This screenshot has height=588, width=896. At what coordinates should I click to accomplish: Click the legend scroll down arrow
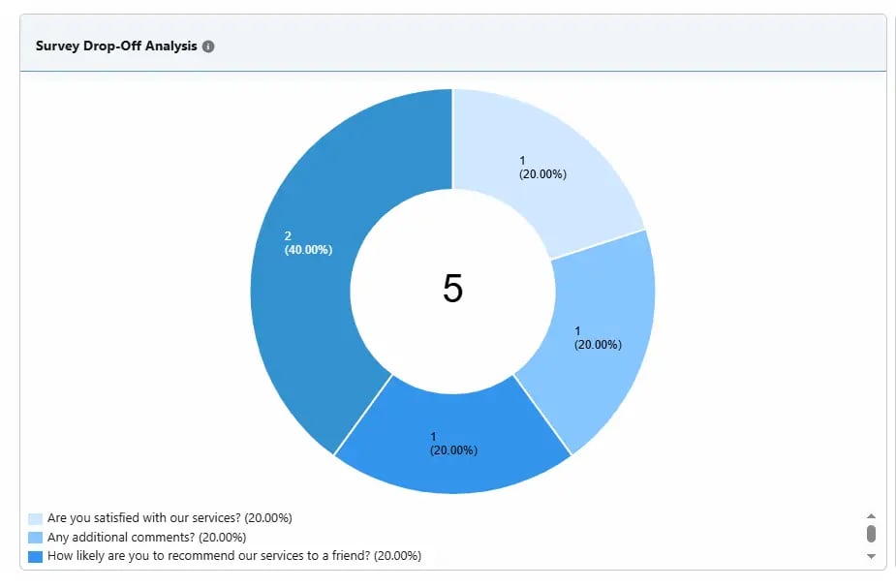pyautogui.click(x=871, y=556)
